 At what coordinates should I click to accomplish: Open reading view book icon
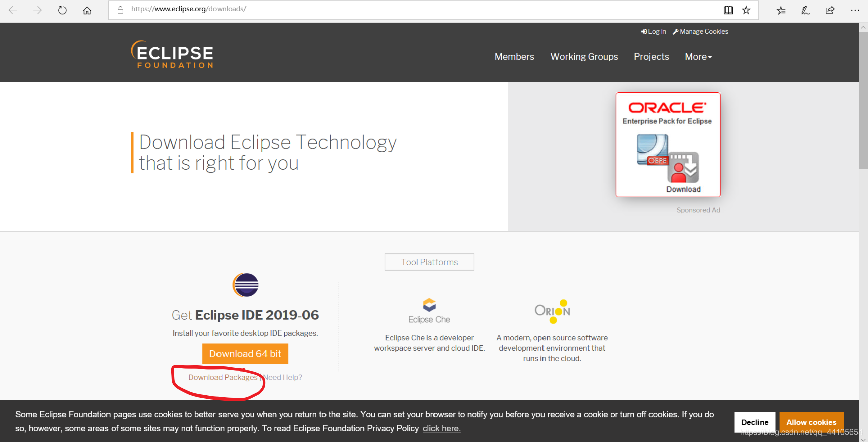[x=728, y=10]
